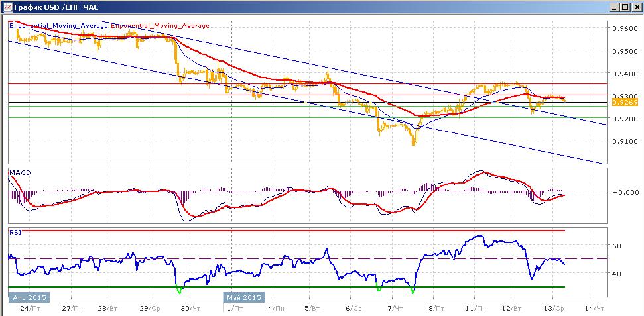The height and width of the screenshot is (316, 644).
Task: Click the Май 2015 month marker
Action: (x=243, y=297)
